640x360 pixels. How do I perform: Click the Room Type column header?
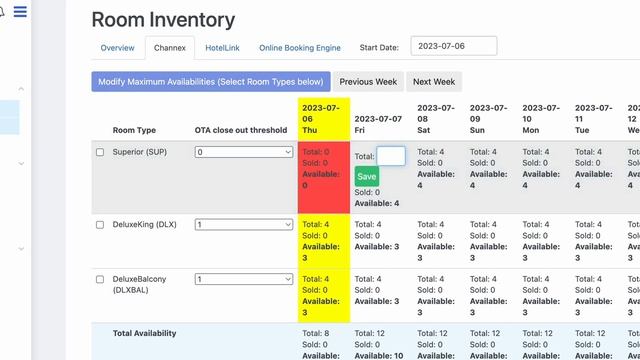pyautogui.click(x=134, y=130)
